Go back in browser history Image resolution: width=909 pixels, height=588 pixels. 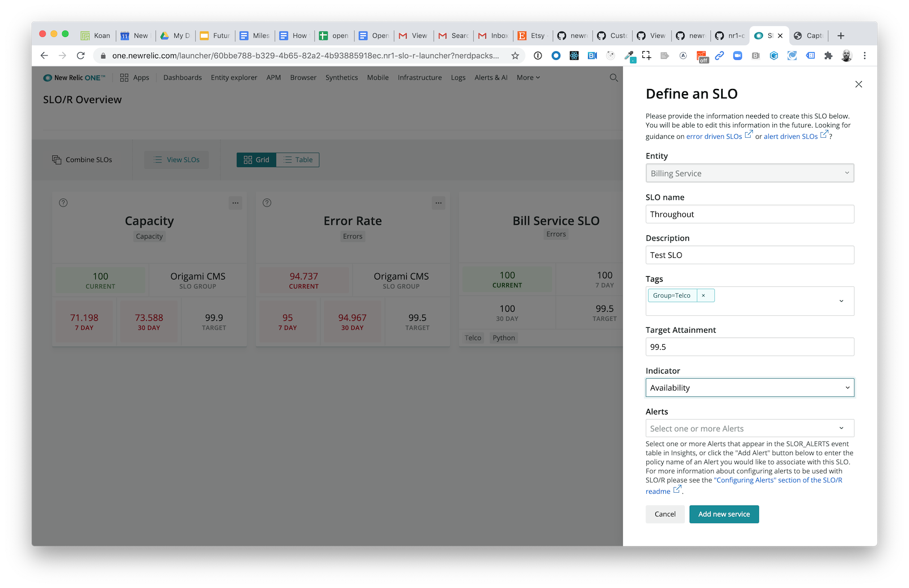click(x=44, y=56)
